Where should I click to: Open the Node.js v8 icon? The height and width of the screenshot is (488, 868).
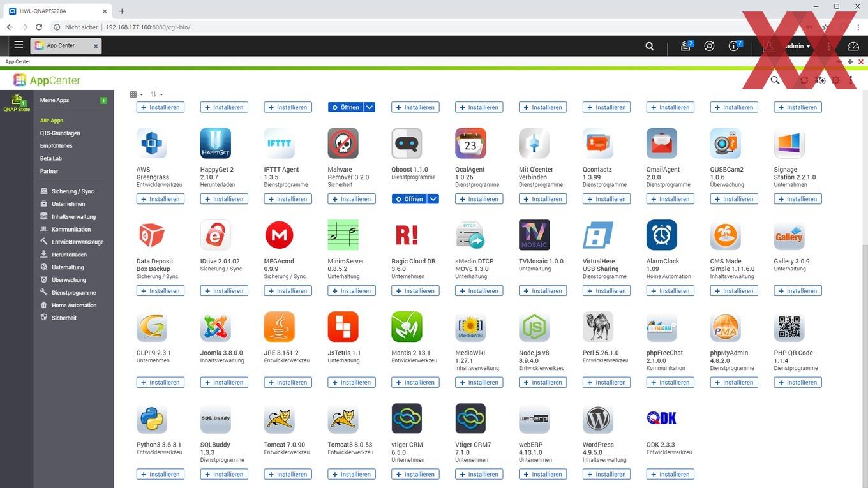pyautogui.click(x=534, y=327)
